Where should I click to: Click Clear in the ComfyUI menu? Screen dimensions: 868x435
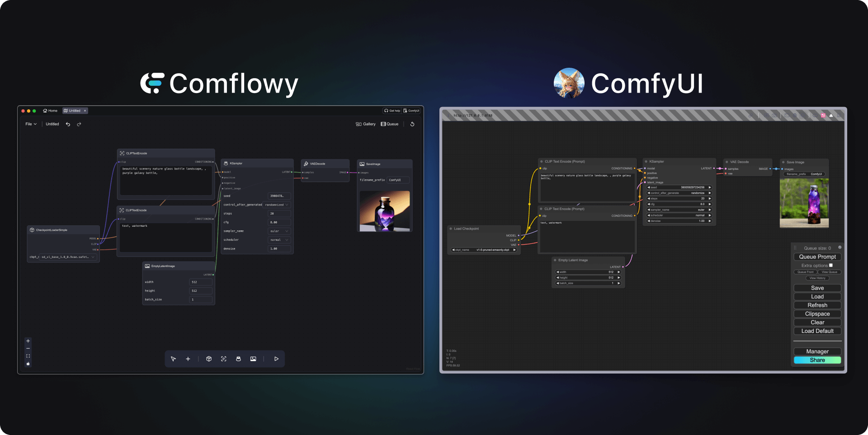(x=817, y=322)
